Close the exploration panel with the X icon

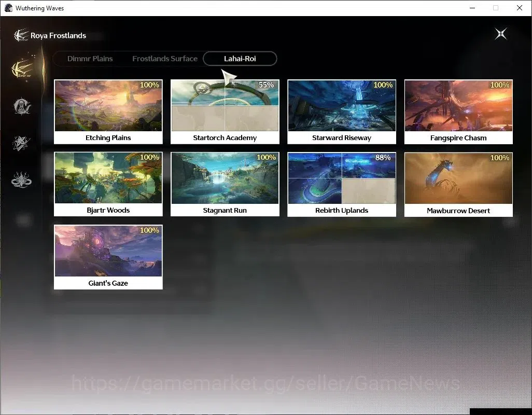[501, 34]
